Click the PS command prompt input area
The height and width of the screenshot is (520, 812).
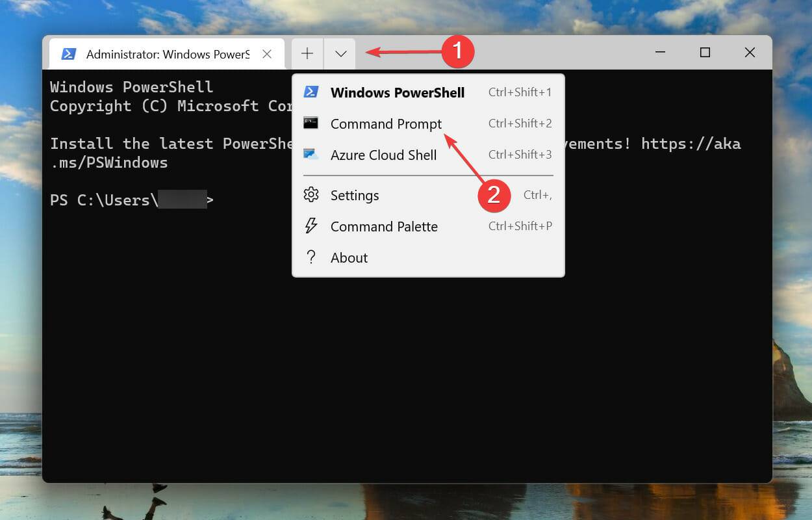click(x=221, y=200)
